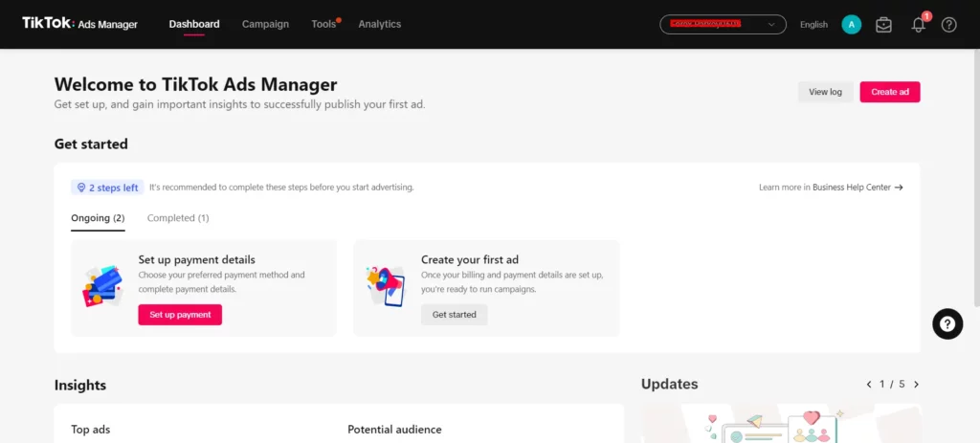Open the floating black help widget

[x=947, y=323]
